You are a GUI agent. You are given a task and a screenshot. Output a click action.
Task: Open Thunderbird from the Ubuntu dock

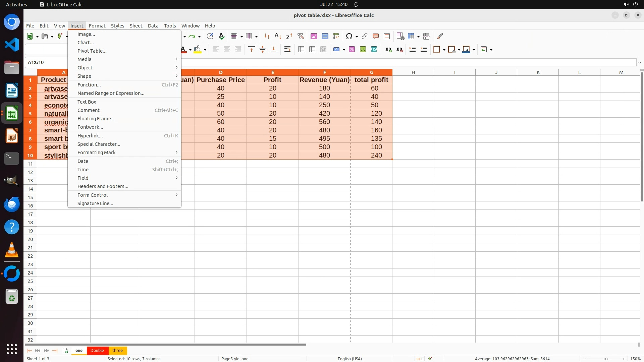(x=12, y=204)
